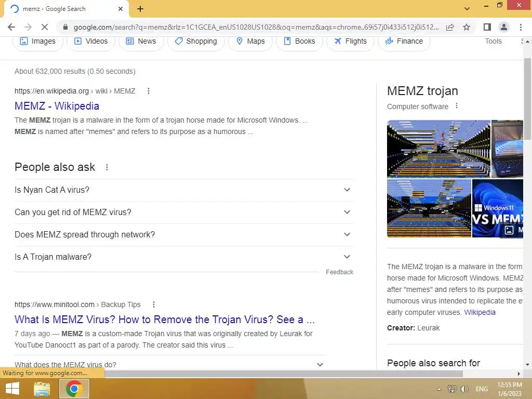Select the Flights filter chip

pyautogui.click(x=351, y=42)
